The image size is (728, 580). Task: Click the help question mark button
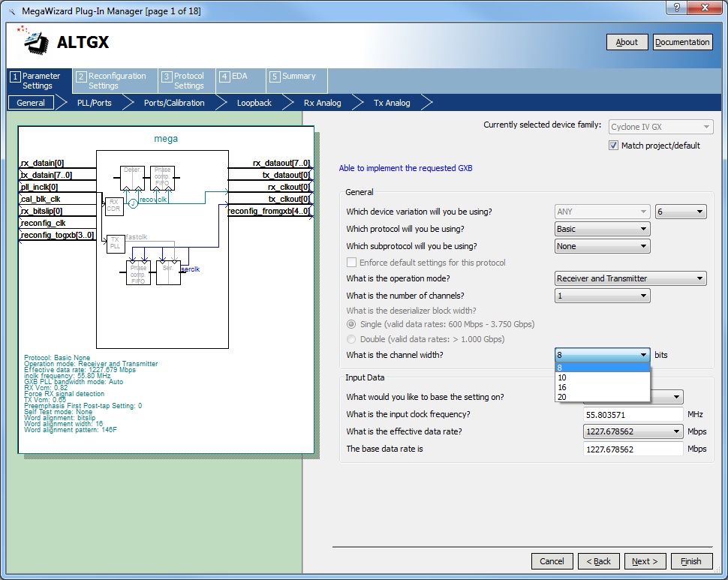(676, 8)
